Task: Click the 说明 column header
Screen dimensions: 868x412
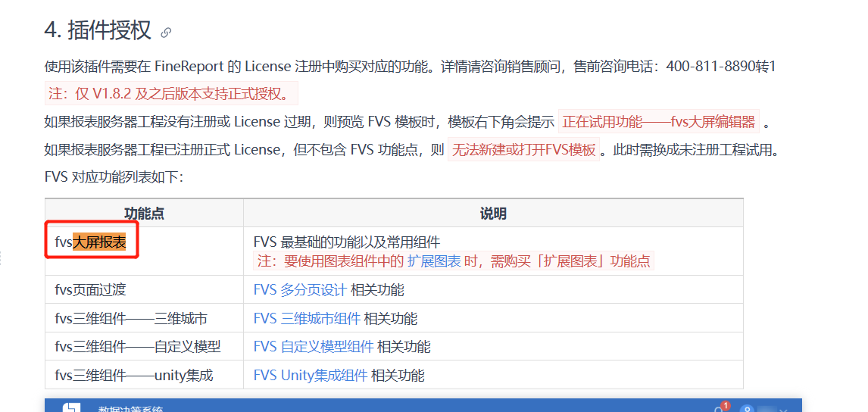Action: pyautogui.click(x=492, y=214)
